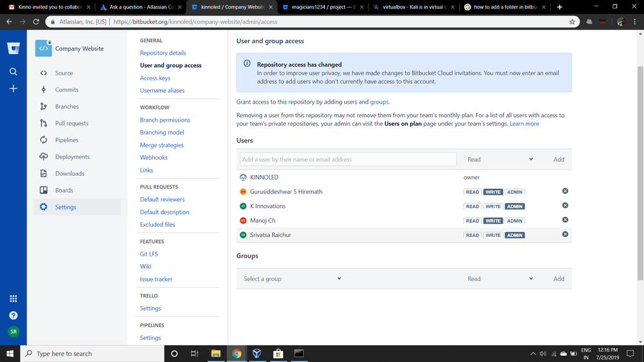Switch to Kinno invited you Gmail tab
644x362 pixels.
click(50, 7)
